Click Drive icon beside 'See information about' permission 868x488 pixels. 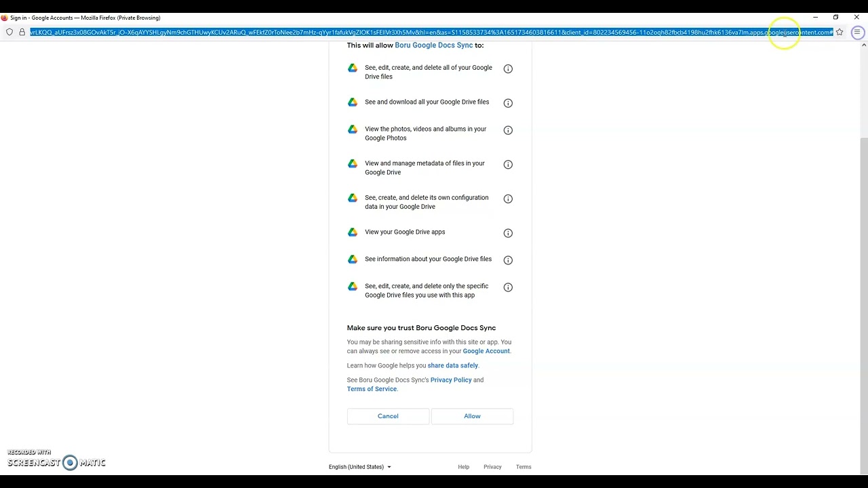[353, 259]
